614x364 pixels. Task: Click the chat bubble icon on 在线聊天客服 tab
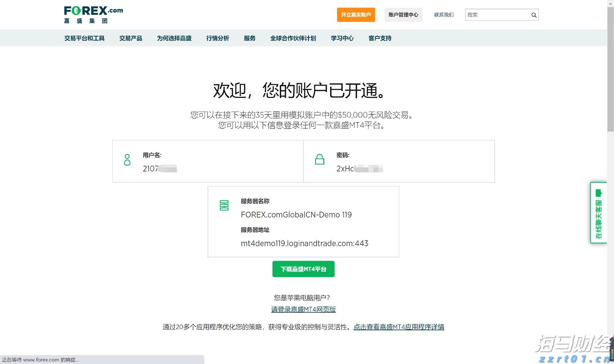598,193
